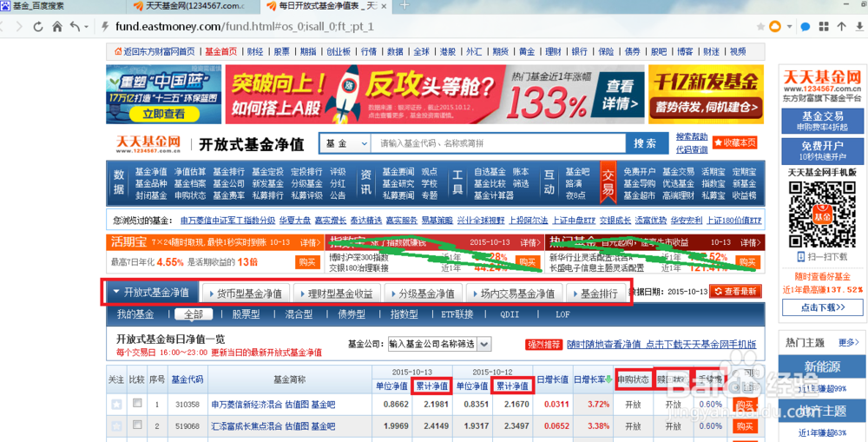This screenshot has width=868, height=442.
Task: Select the 货币型基金净值 tab
Action: tap(246, 293)
